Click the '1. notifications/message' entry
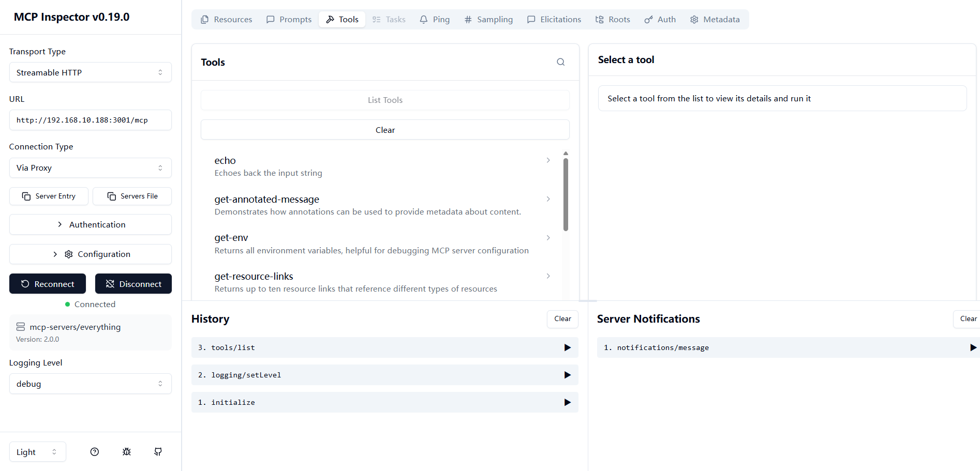Screen dimensions: 980x471 789,347
